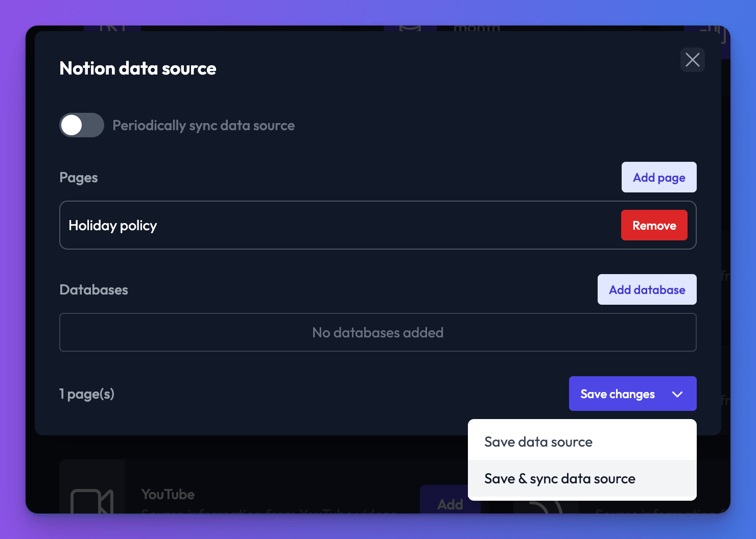This screenshot has height=539, width=756.
Task: Choose Save data source option
Action: 582,442
